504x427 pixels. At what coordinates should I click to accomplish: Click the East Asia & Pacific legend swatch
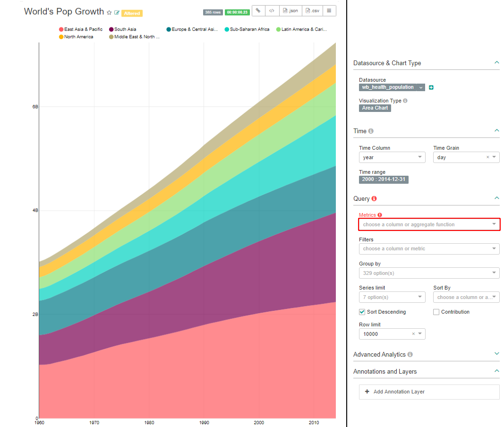click(x=61, y=29)
